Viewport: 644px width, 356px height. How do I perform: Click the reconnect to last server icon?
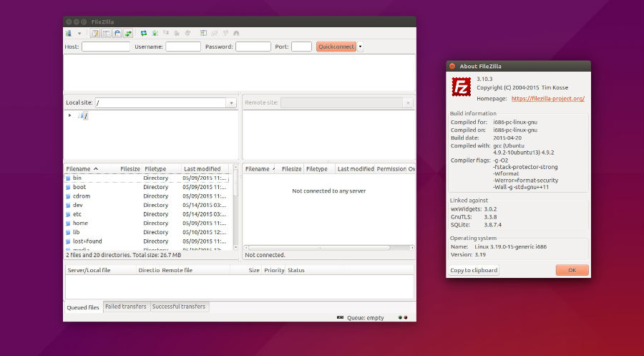tap(187, 33)
